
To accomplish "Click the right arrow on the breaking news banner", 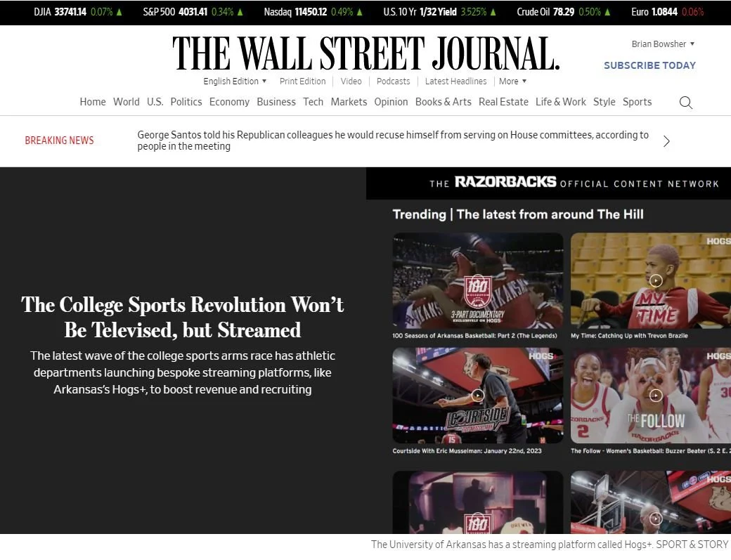I will click(x=666, y=141).
